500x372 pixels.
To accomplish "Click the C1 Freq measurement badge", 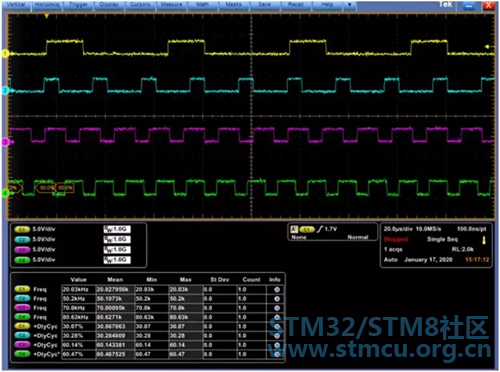I will pyautogui.click(x=22, y=289).
